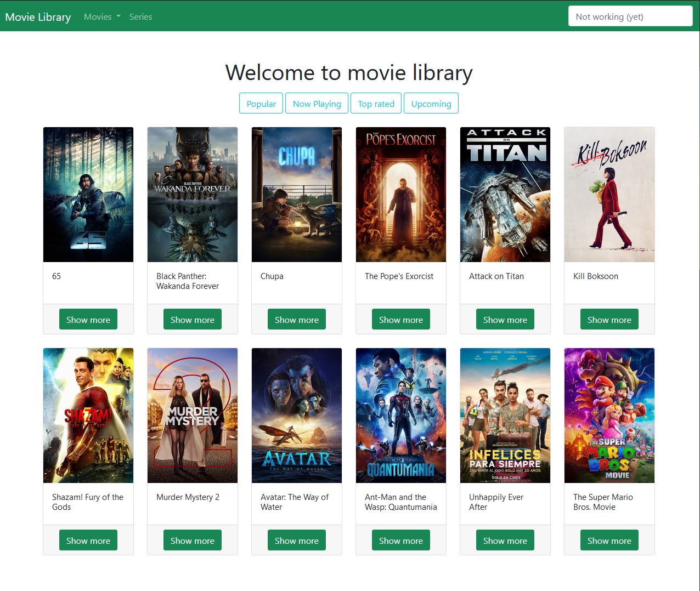Click the 'Shazam! Fury of the Gods' title

click(88, 502)
